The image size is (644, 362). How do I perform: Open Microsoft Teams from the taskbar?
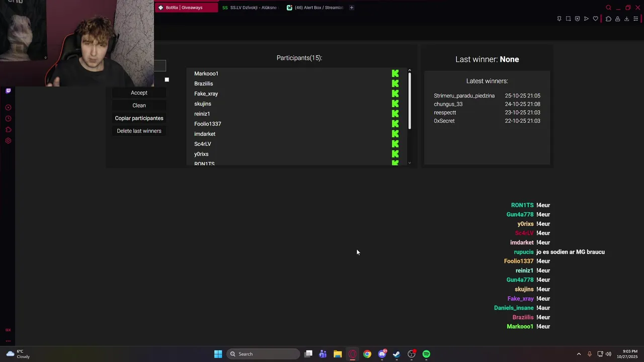pyautogui.click(x=323, y=354)
